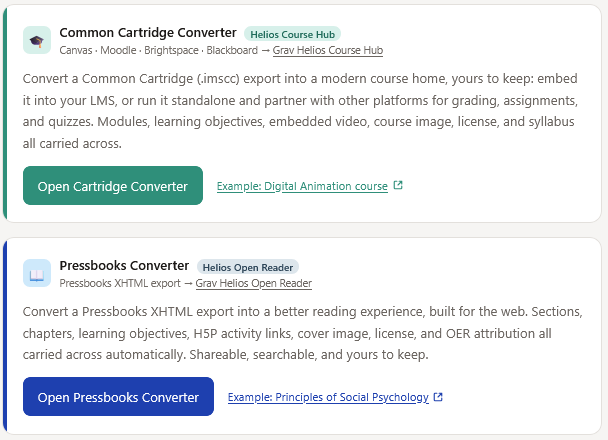
Task: Follow the Grav Helios Open Reader link
Action: pos(254,283)
